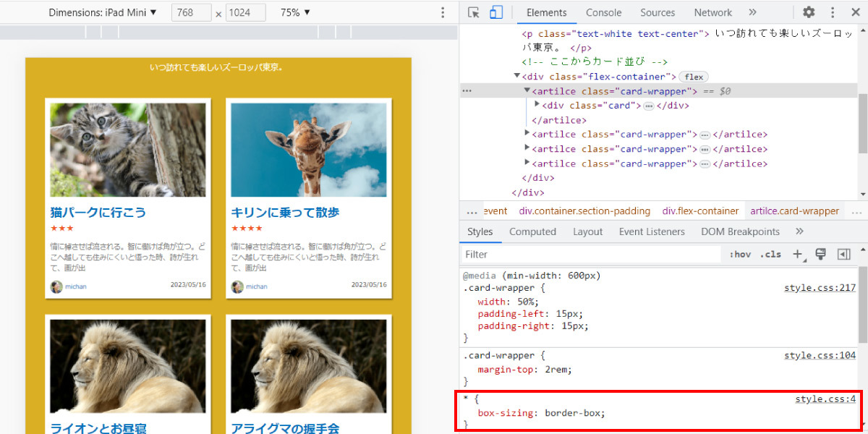Click the giraffe card image
868x434 pixels.
(309, 150)
